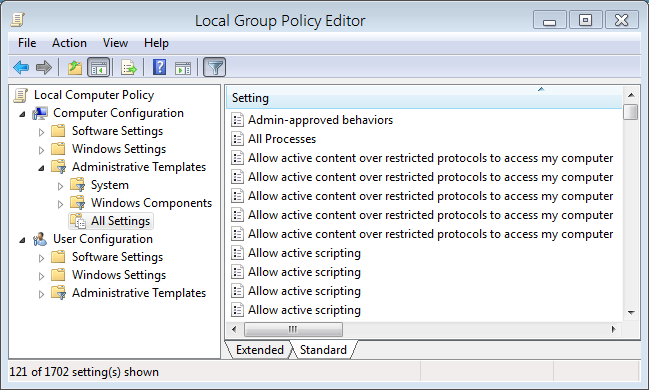The image size is (649, 390).
Task: Switch to the Extended tab
Action: [260, 350]
